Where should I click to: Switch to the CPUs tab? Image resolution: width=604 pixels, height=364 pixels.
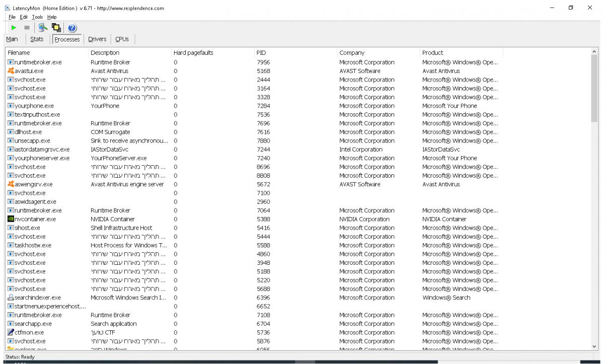[122, 39]
